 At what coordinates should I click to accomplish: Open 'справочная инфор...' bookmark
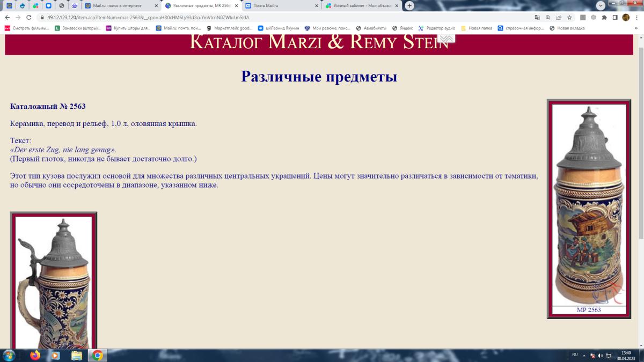click(521, 28)
